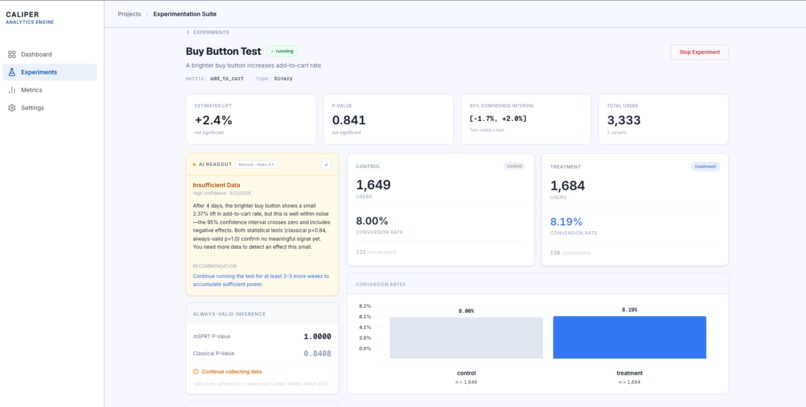Click the 3,333 total users value
Image resolution: width=806 pixels, height=407 pixels.
(624, 120)
